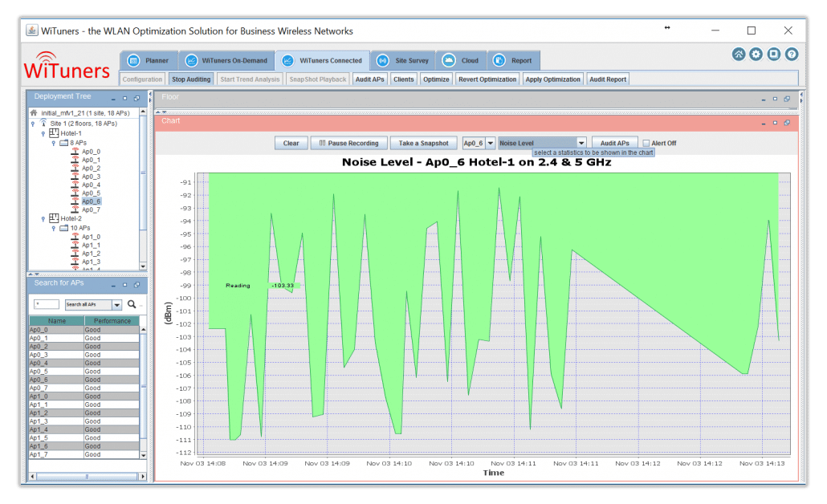The image size is (827, 504).
Task: Click the Take a Snapshot button
Action: coord(423,142)
